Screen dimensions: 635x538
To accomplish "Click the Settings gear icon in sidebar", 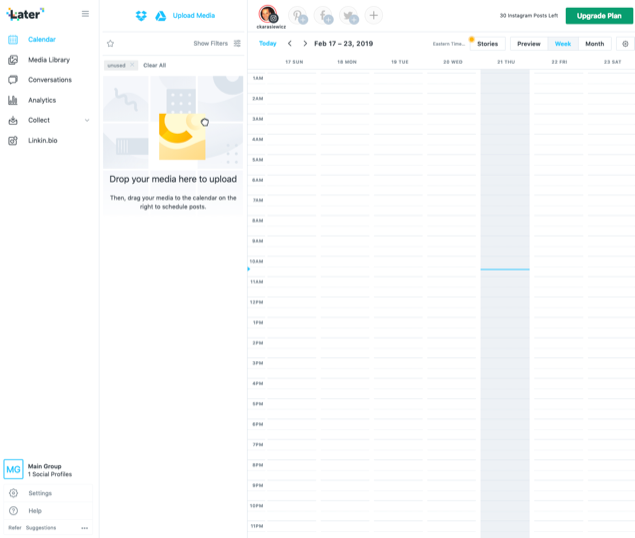I will [13, 493].
